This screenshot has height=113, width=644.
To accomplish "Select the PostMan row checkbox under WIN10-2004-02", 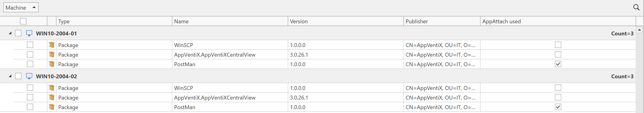I will point(30,107).
